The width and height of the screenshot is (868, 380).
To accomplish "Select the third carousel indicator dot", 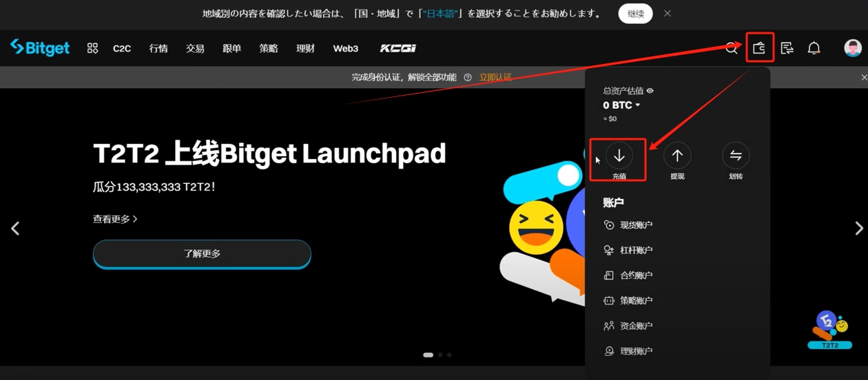I will (x=449, y=355).
